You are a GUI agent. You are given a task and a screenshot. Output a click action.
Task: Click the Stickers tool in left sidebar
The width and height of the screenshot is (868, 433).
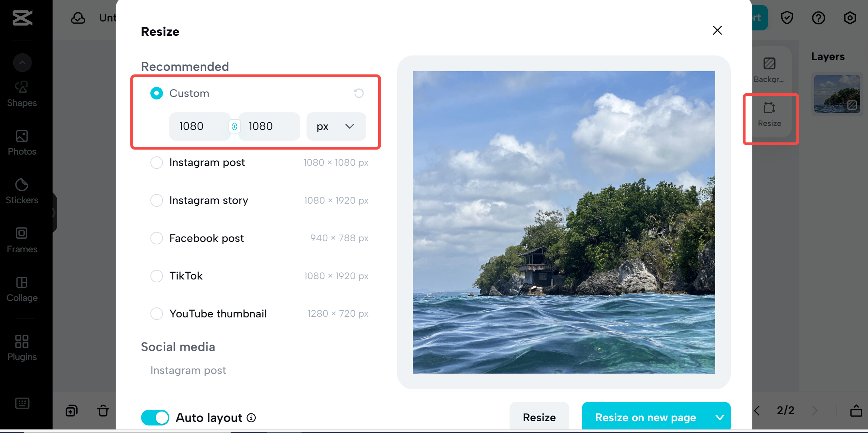[x=22, y=192]
